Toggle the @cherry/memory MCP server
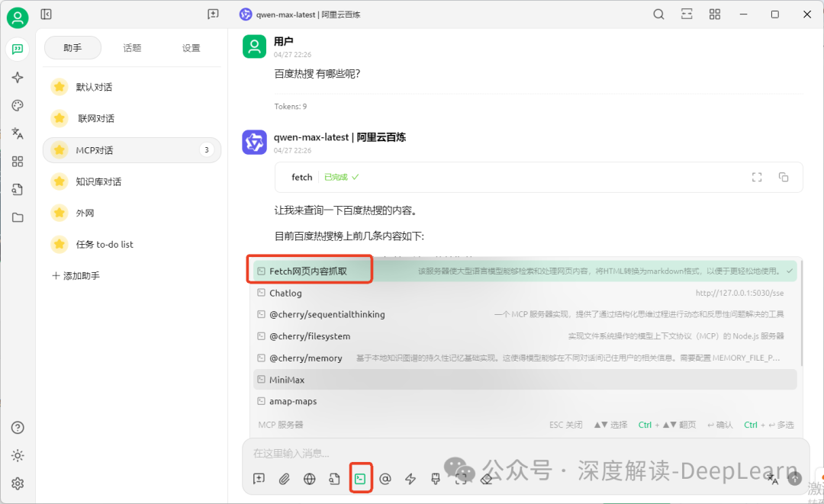This screenshot has height=504, width=824. (x=525, y=358)
